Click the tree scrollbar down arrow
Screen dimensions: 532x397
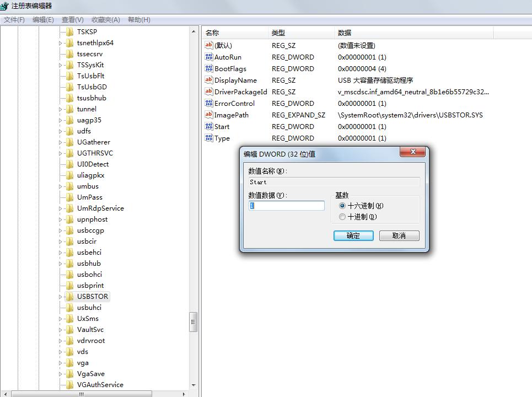click(x=193, y=385)
